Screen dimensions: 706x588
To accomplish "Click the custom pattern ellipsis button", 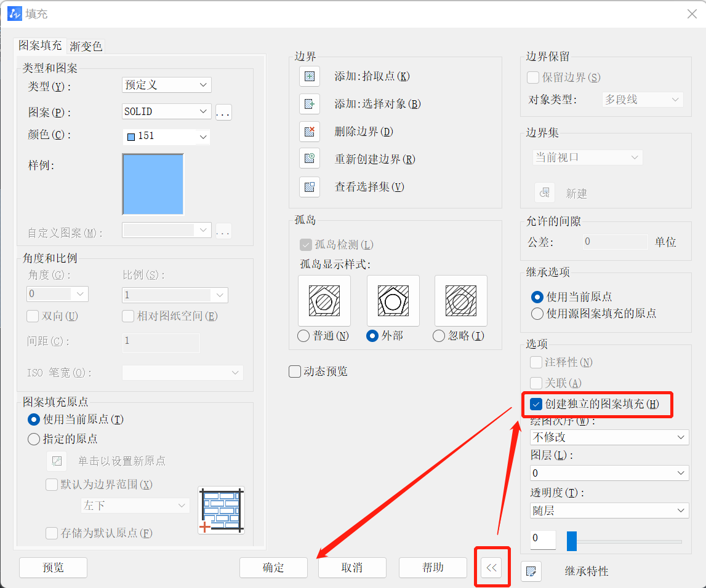I will [x=223, y=231].
